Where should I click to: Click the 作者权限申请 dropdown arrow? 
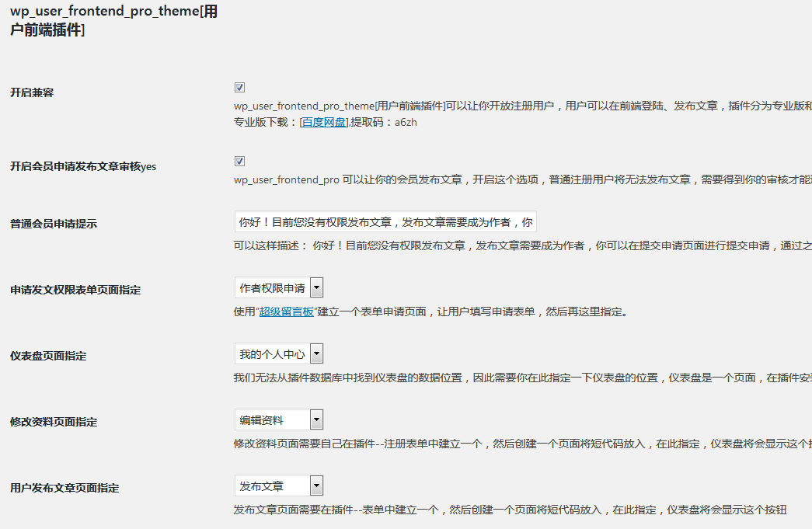tap(315, 287)
